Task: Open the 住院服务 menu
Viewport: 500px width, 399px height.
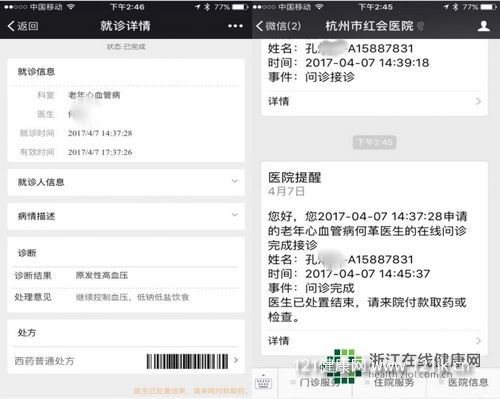Action: [389, 382]
